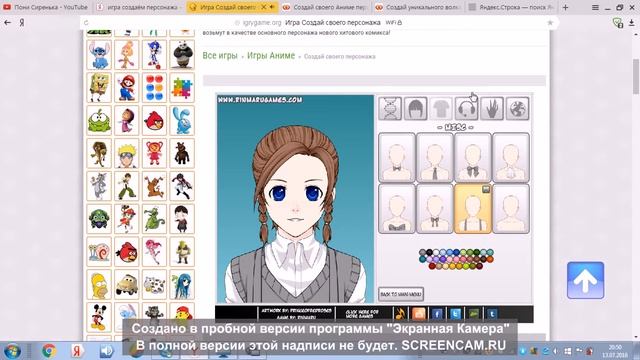Open the Stitch game thumbnail
The image size is (640, 360).
(99, 55)
